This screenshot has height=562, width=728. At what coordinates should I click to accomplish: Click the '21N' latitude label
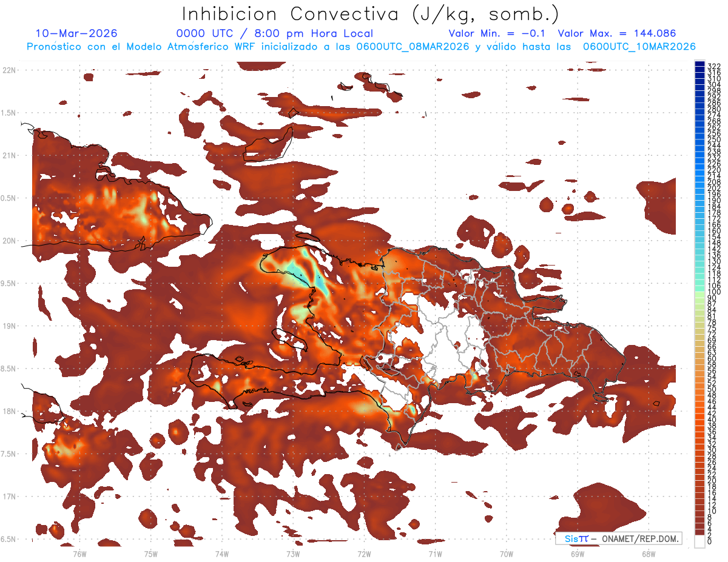coord(9,155)
